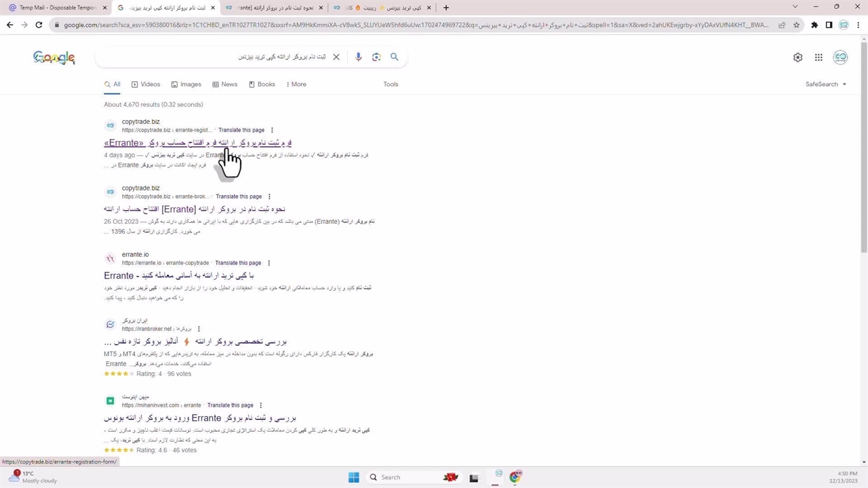
Task: Open the Chrome extensions puzzle icon
Action: (814, 25)
